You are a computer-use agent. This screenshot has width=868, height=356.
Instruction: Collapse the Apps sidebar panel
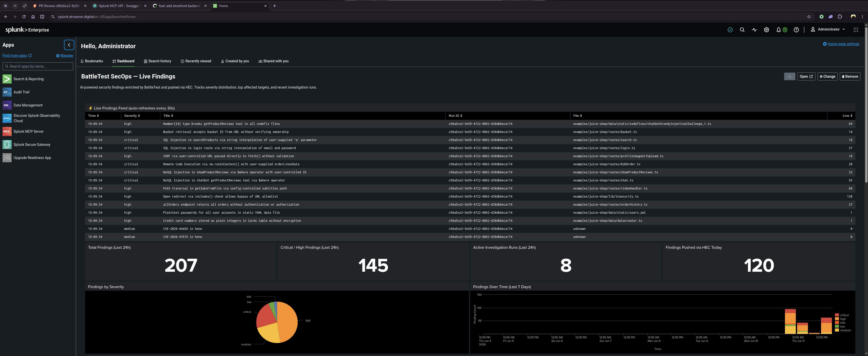[69, 45]
